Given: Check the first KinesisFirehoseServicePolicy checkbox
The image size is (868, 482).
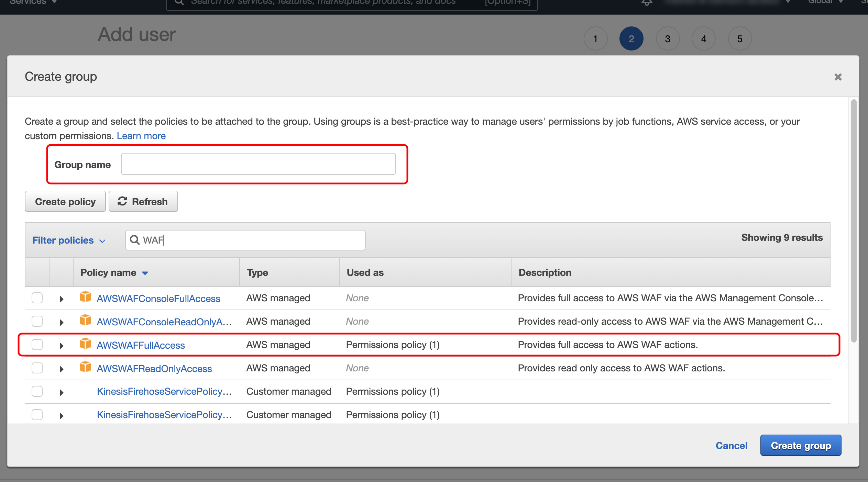Looking at the screenshot, I should (37, 391).
